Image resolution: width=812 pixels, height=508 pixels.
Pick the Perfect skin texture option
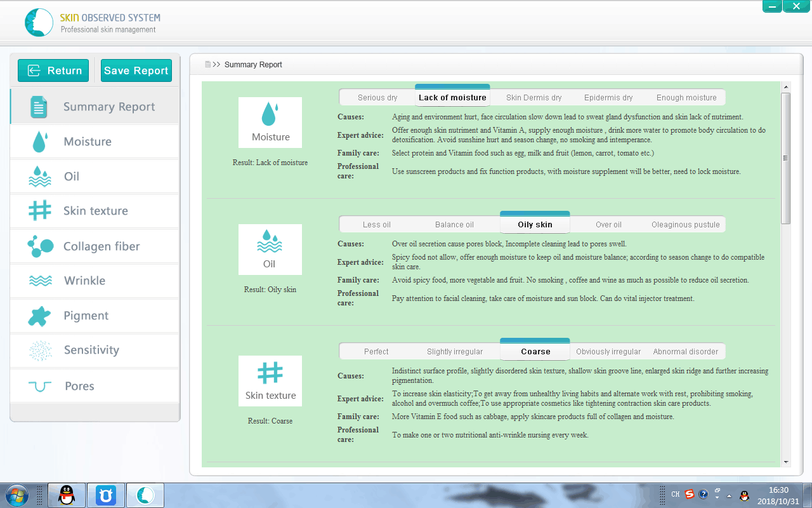click(x=376, y=352)
